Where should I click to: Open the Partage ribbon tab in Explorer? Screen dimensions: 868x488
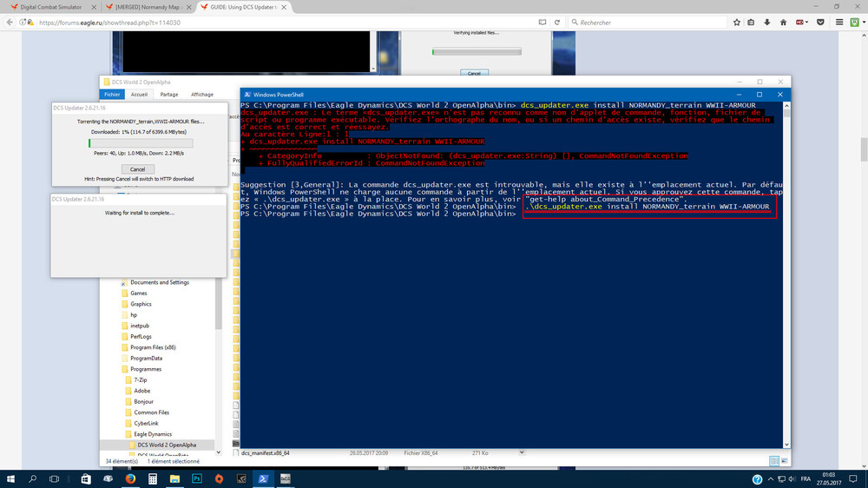point(169,95)
